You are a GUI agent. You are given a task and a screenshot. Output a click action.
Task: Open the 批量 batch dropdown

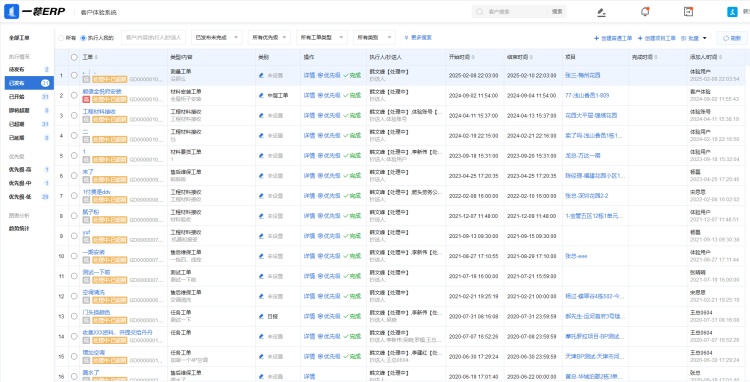[x=694, y=38]
